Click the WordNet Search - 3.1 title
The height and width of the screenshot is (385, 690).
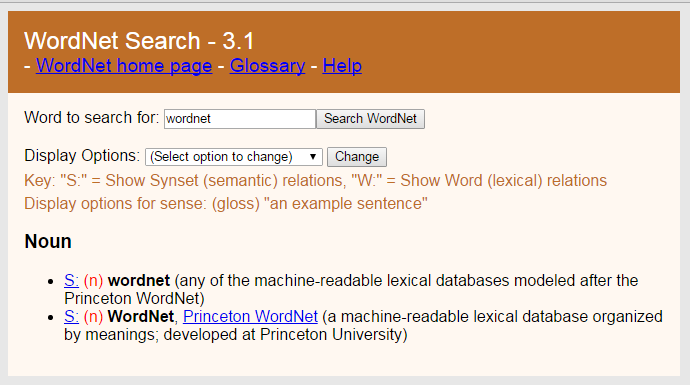[139, 41]
